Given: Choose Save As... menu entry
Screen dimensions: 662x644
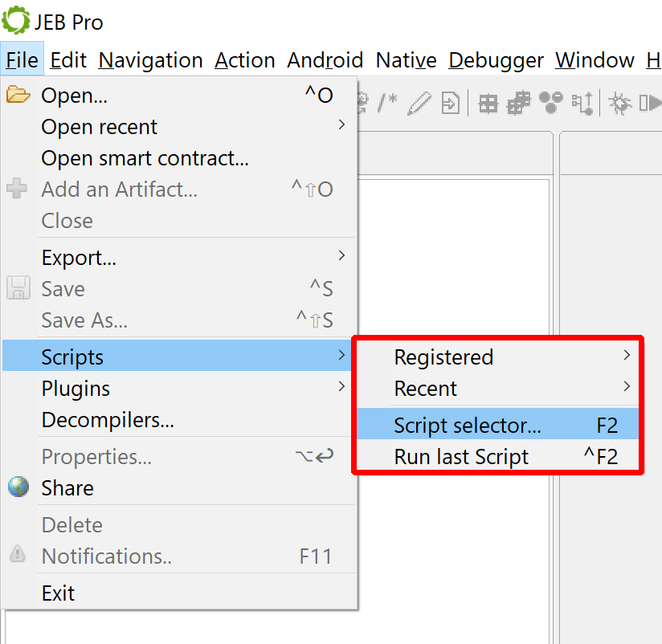Looking at the screenshot, I should (x=180, y=320).
